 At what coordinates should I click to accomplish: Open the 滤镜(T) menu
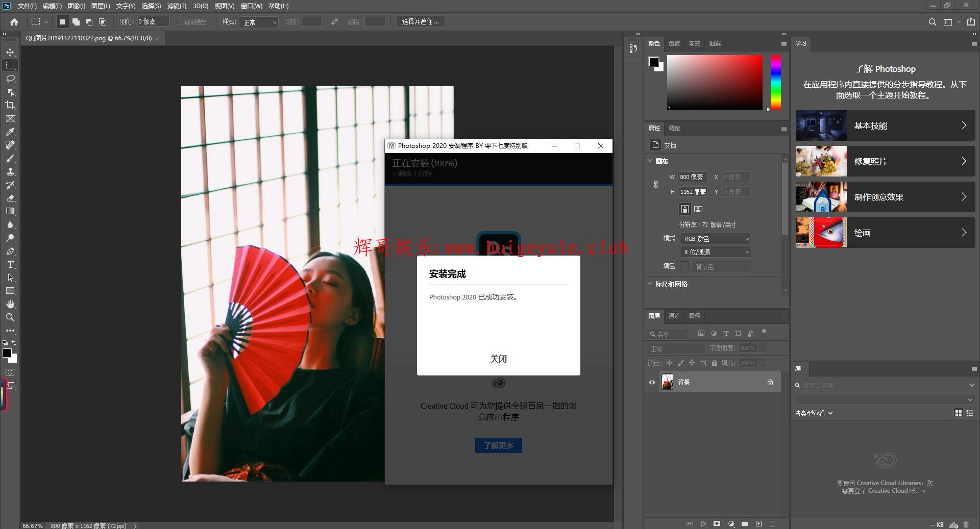(177, 6)
